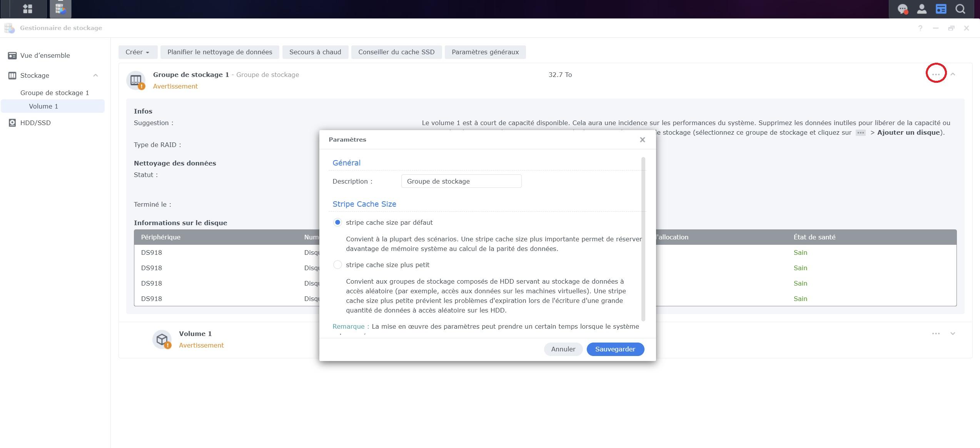
Task: Open the widgets panel icon
Action: coord(941,9)
